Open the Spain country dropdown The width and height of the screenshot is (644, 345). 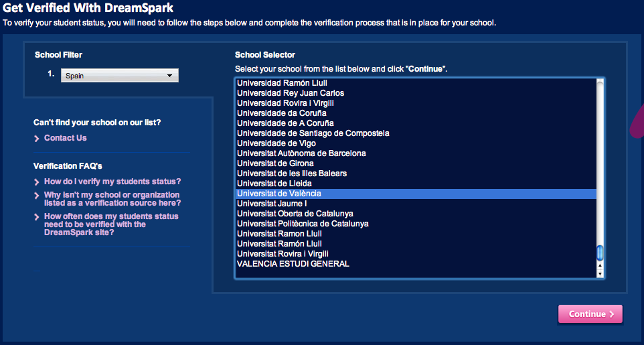119,76
